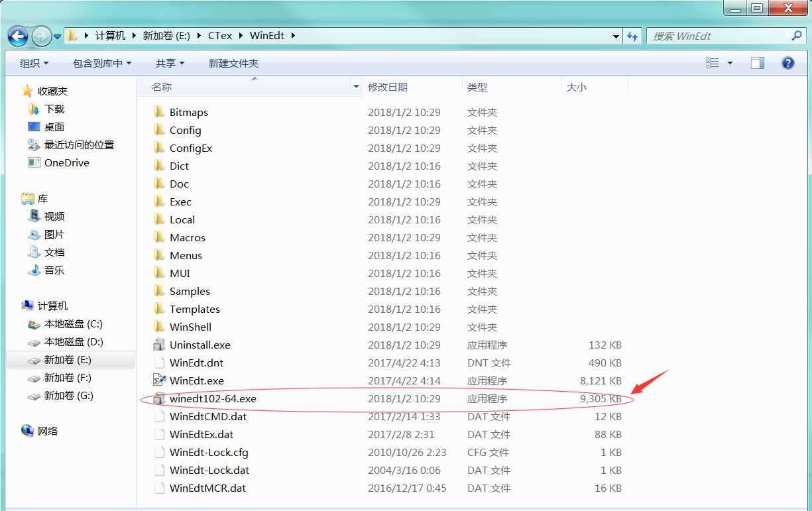The width and height of the screenshot is (812, 511).
Task: Select the WinShell folder icon
Action: [x=159, y=327]
